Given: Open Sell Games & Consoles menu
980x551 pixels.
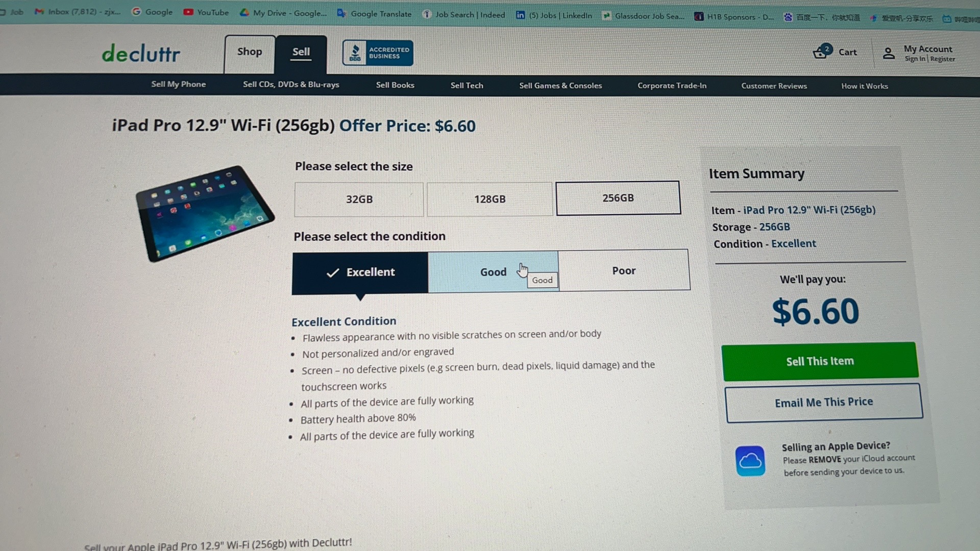Looking at the screenshot, I should click(x=560, y=86).
